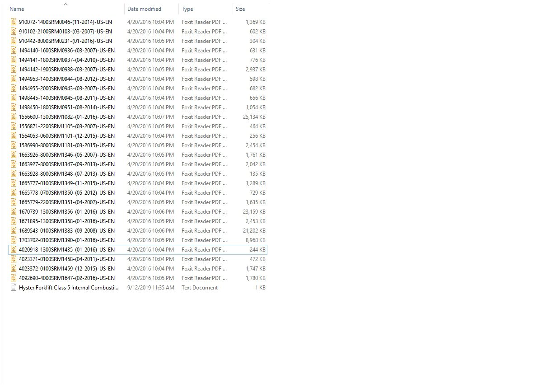
Task: Select Hyster Forklift Class 5 Internal Combusti... file name
Action: pyautogui.click(x=69, y=287)
